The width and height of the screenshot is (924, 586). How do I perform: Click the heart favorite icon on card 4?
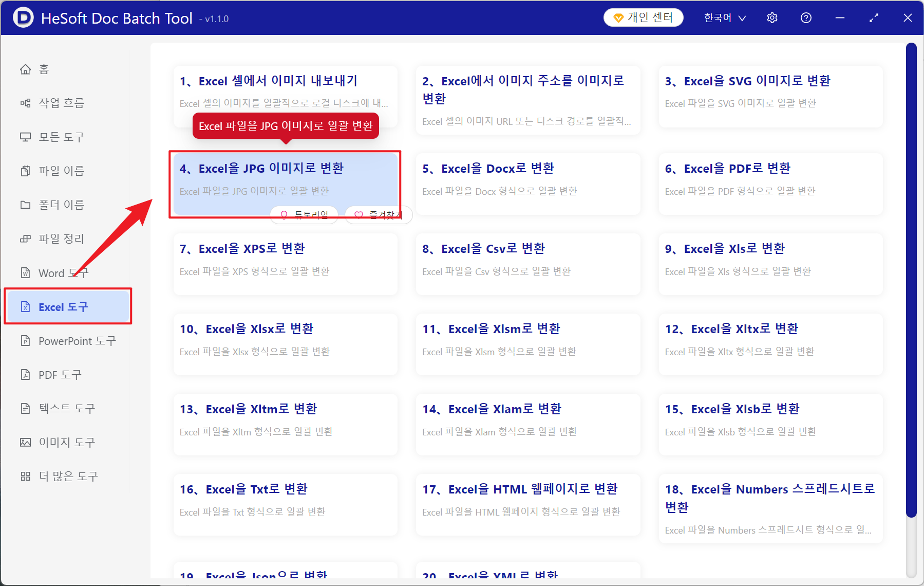(359, 215)
